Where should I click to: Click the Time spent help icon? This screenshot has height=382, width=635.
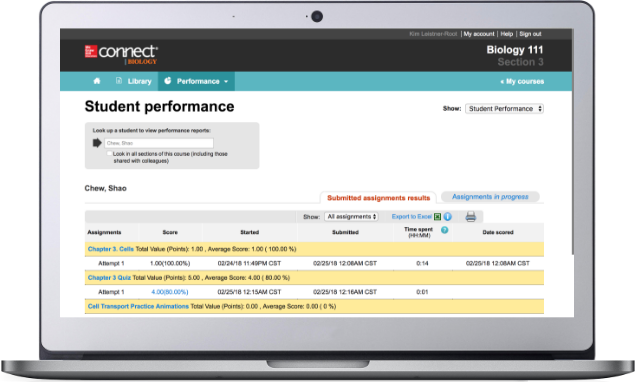point(444,230)
